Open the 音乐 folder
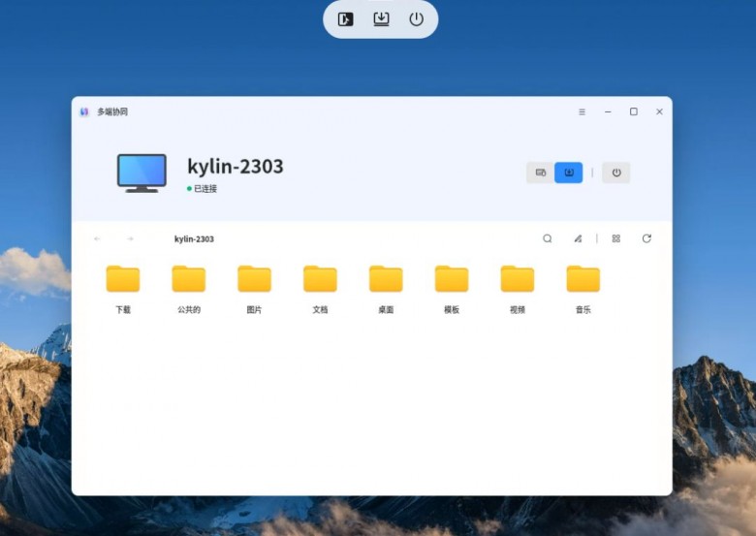Image resolution: width=756 pixels, height=536 pixels. 583,289
